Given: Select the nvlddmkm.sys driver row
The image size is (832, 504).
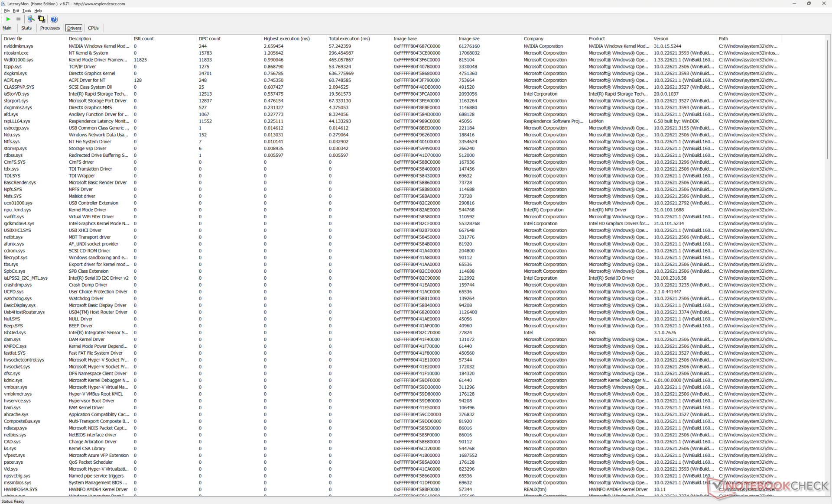Looking at the screenshot, I should 18,46.
